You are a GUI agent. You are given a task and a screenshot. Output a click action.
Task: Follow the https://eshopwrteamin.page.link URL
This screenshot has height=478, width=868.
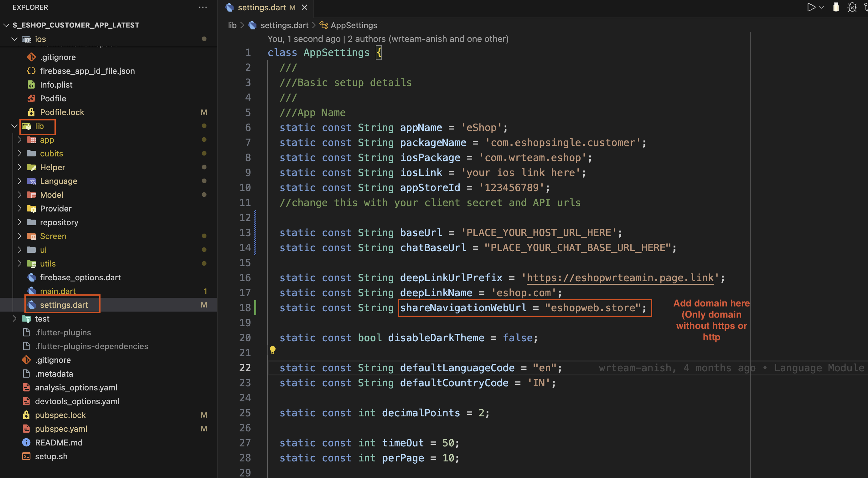[x=620, y=278]
